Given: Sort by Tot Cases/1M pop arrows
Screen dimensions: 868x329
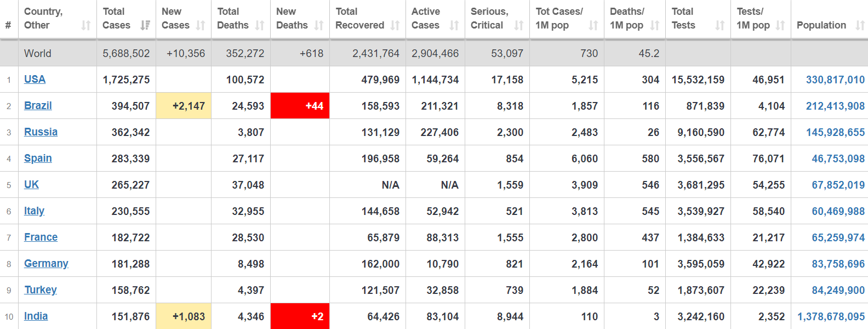Looking at the screenshot, I should pos(593,25).
